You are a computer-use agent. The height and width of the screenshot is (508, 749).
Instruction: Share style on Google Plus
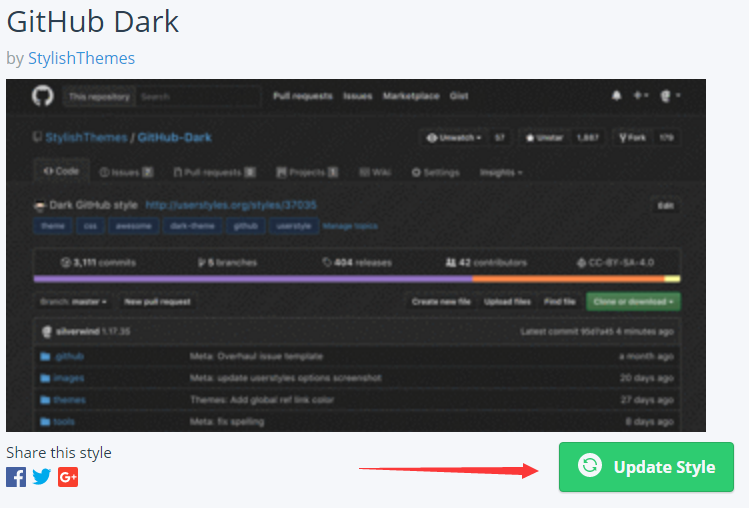pyautogui.click(x=68, y=477)
